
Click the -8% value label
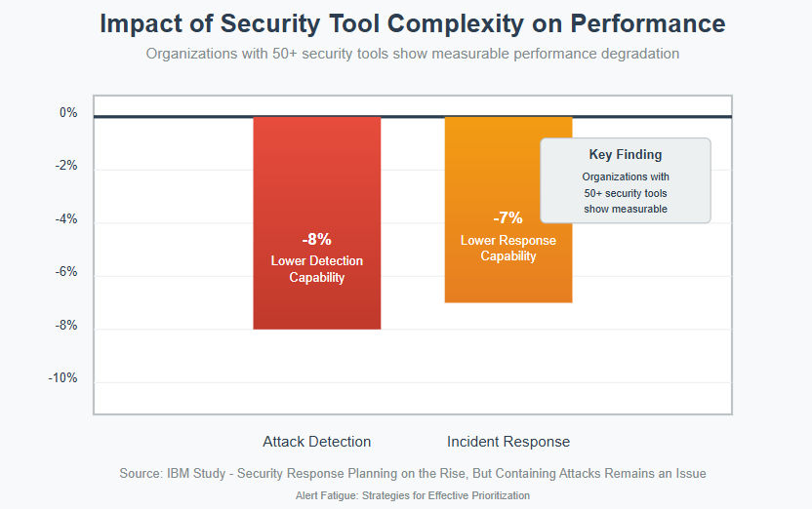point(316,239)
